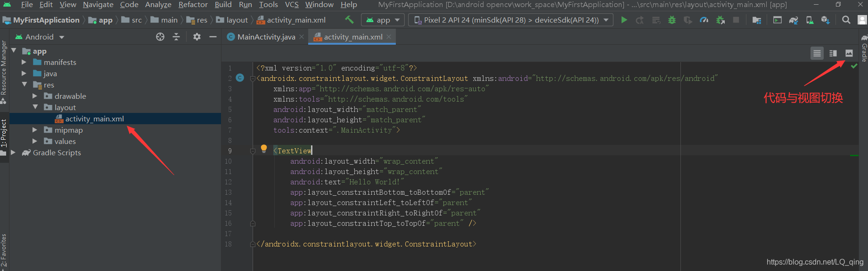This screenshot has height=271, width=868.
Task: Switch to the MainActivity.java tab
Action: pos(266,37)
